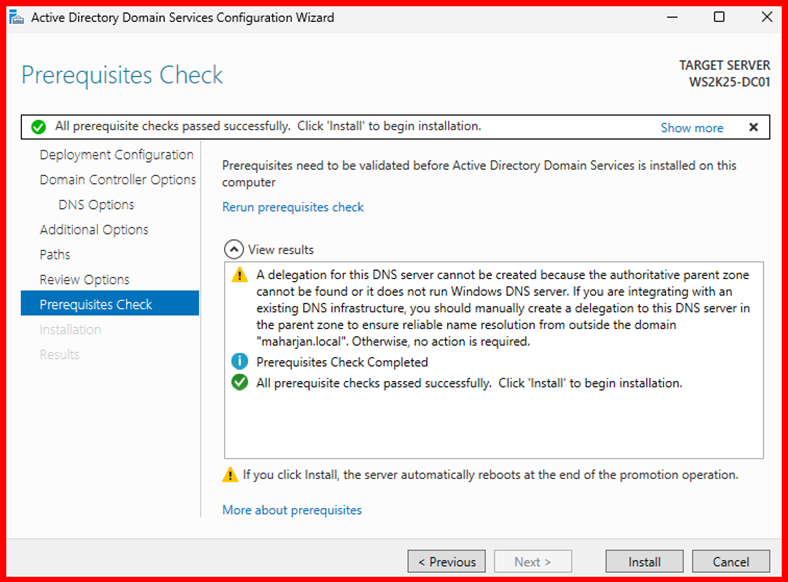Open Deployment Configuration step
The image size is (788, 582).
(x=116, y=155)
